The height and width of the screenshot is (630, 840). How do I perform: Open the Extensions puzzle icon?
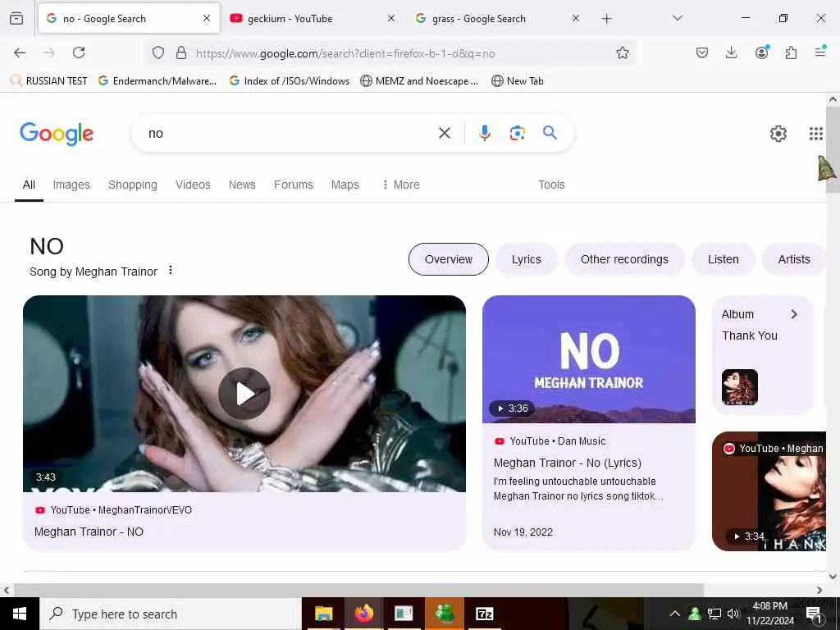pyautogui.click(x=791, y=52)
